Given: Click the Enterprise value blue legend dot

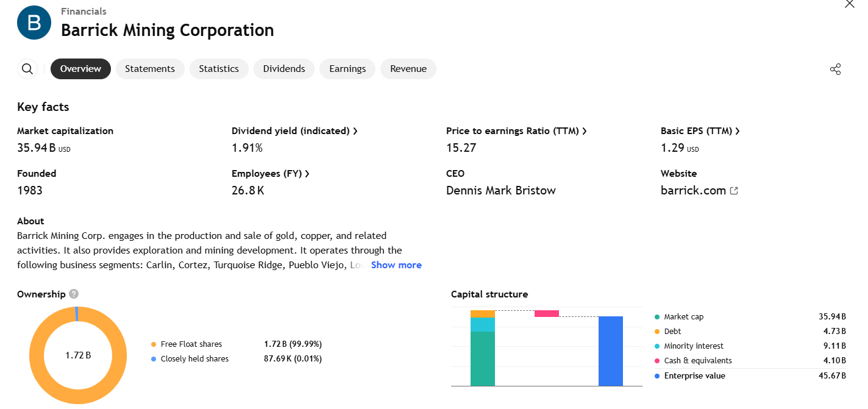Looking at the screenshot, I should pos(657,376).
